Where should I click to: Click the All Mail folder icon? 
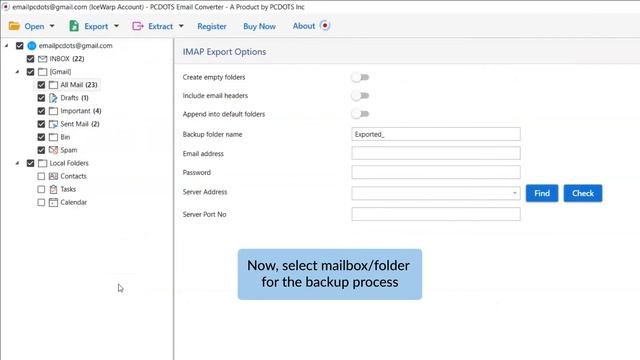(x=53, y=85)
